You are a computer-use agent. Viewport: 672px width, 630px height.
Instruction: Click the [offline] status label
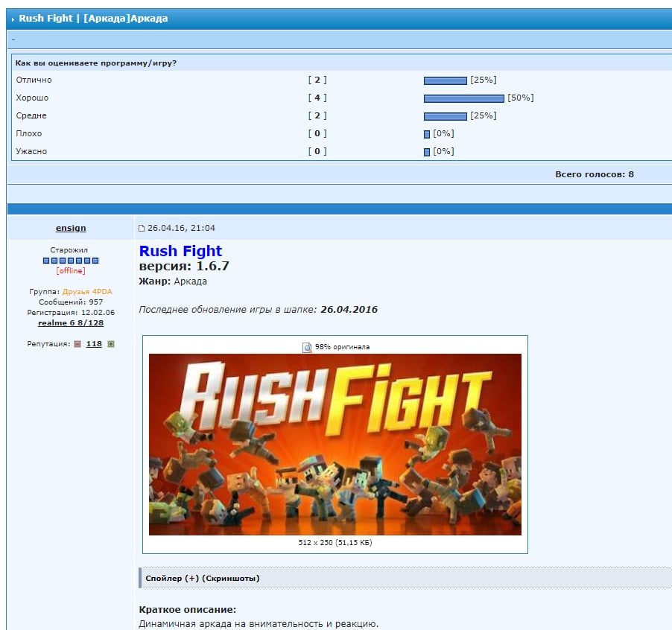pyautogui.click(x=71, y=270)
